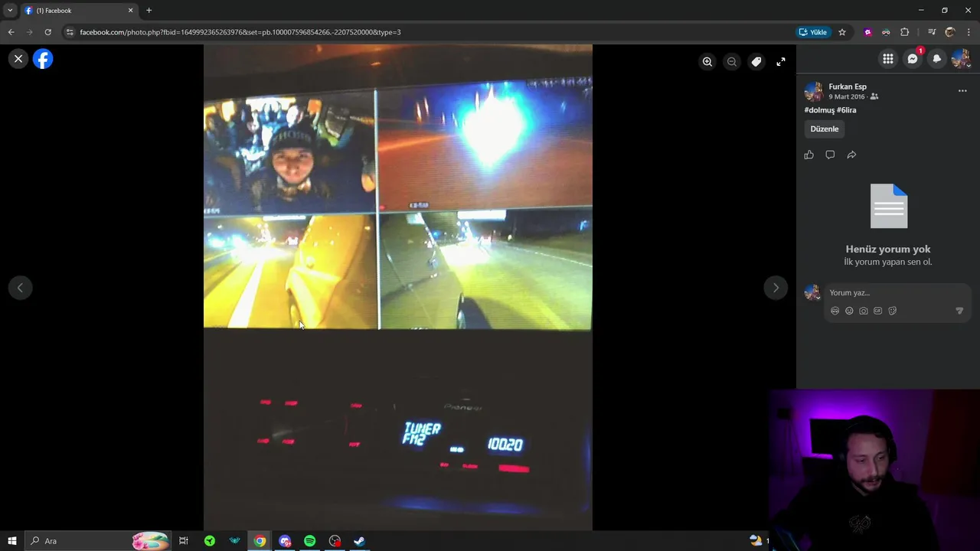Click the Düzenle button
The width and height of the screenshot is (980, 551).
(825, 129)
